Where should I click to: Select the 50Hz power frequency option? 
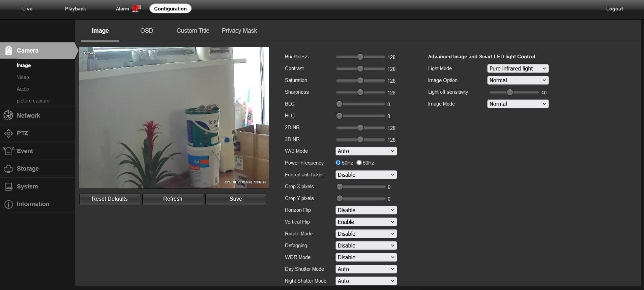click(x=338, y=163)
